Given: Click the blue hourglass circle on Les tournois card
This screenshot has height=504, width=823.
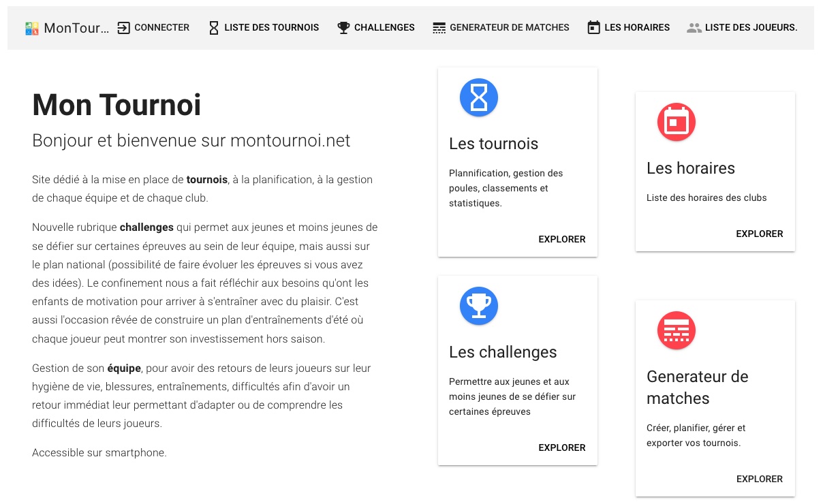Looking at the screenshot, I should 479,97.
